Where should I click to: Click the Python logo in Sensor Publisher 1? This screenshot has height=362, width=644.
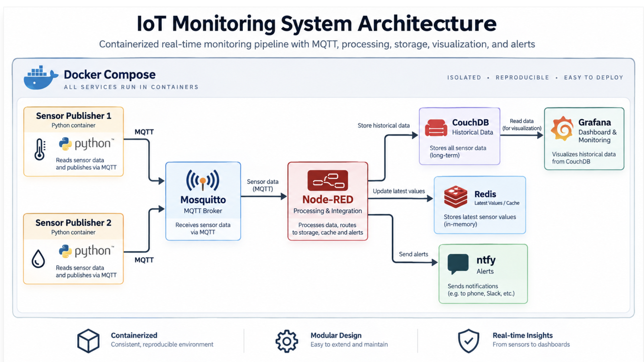[86, 144]
